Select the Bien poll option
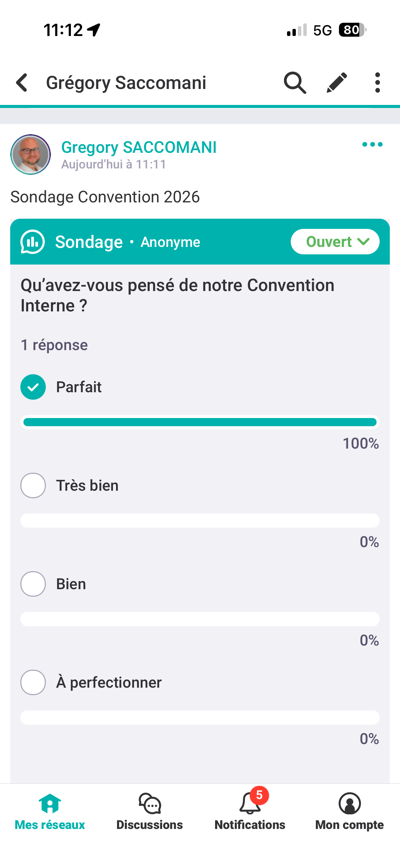Viewport: 400px width, 868px height. click(33, 584)
